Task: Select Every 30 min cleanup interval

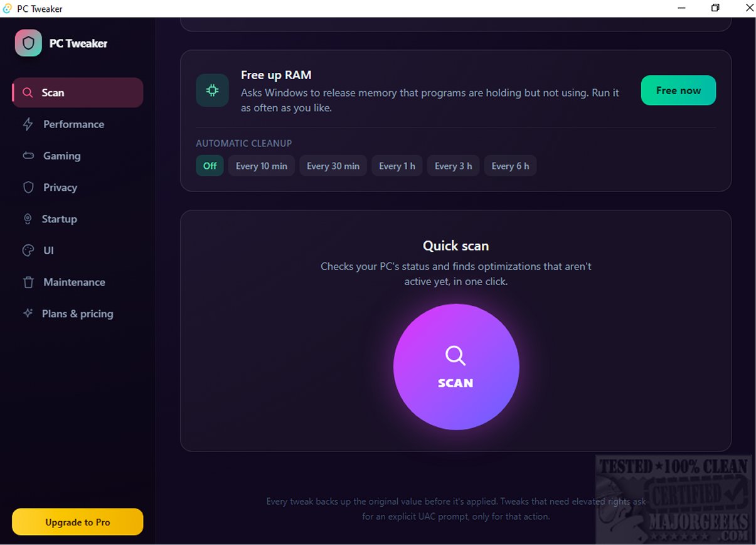Action: (333, 166)
